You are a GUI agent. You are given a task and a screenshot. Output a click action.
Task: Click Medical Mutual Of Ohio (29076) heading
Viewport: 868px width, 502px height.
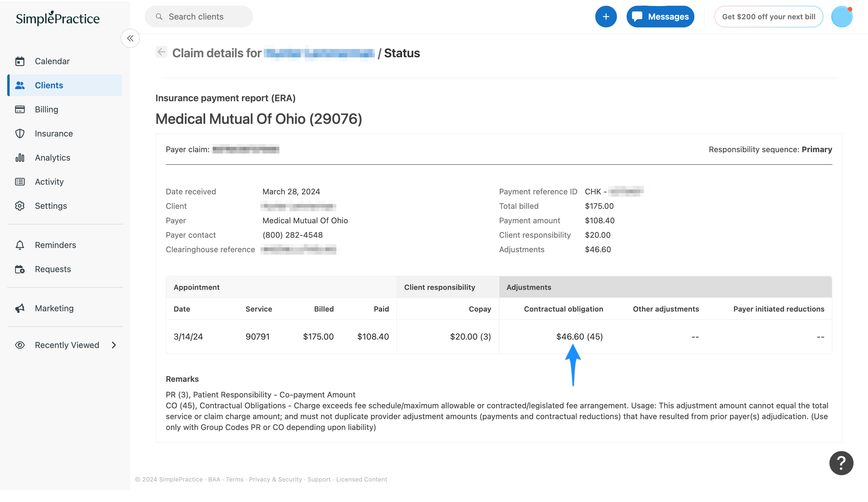tap(259, 119)
